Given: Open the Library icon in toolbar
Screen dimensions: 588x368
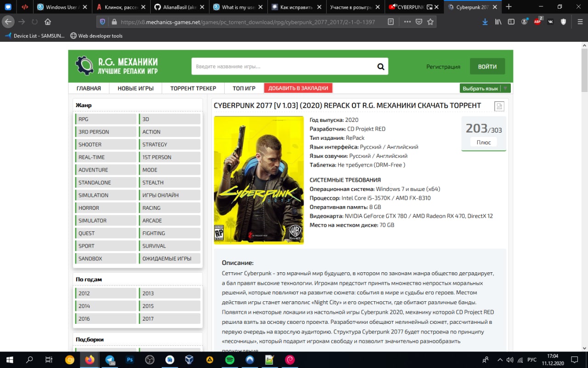Looking at the screenshot, I should pos(498,22).
